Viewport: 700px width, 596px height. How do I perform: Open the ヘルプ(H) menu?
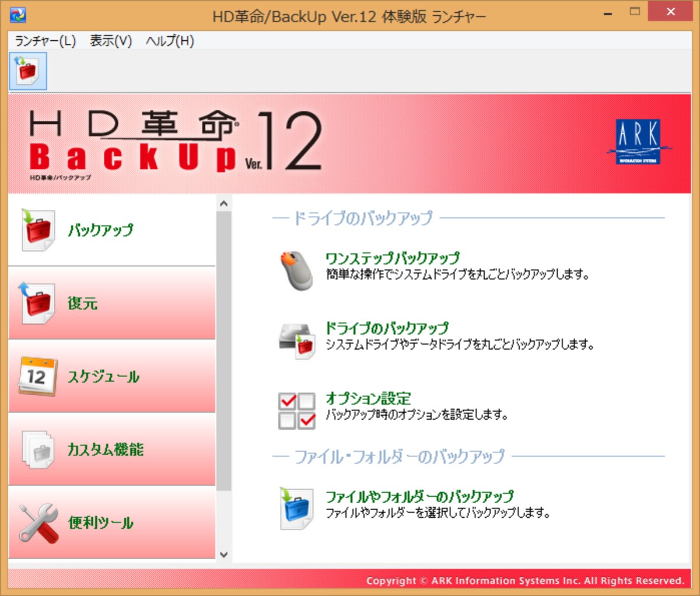click(170, 41)
